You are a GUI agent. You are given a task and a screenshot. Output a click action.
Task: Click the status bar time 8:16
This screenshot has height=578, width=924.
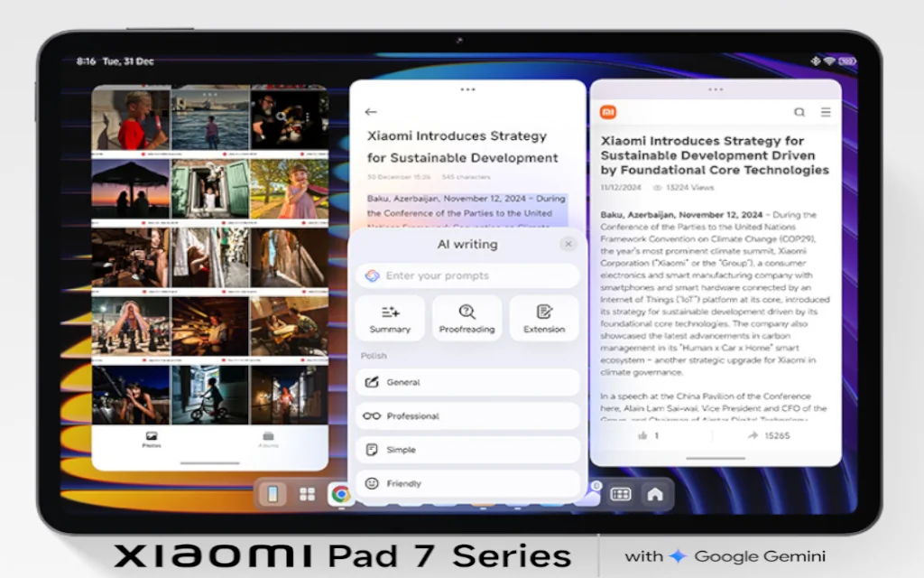pos(86,61)
